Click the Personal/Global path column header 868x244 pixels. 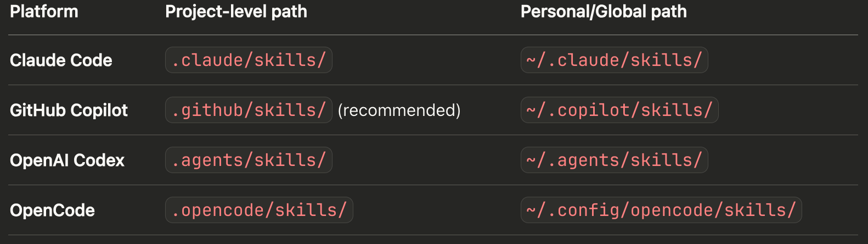604,12
